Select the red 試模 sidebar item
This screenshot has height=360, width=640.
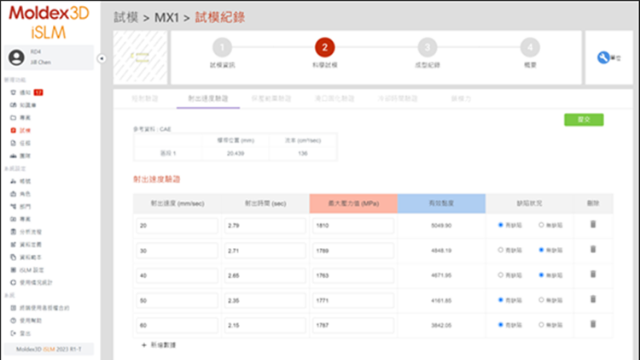20,131
